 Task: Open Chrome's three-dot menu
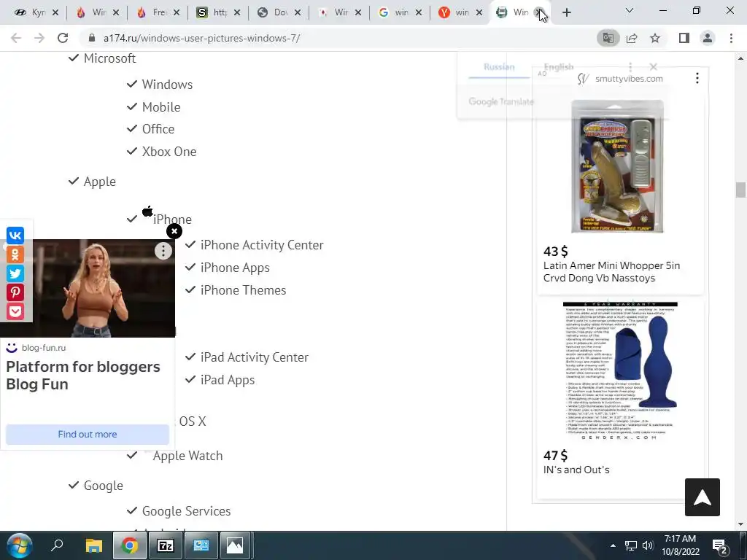point(731,38)
